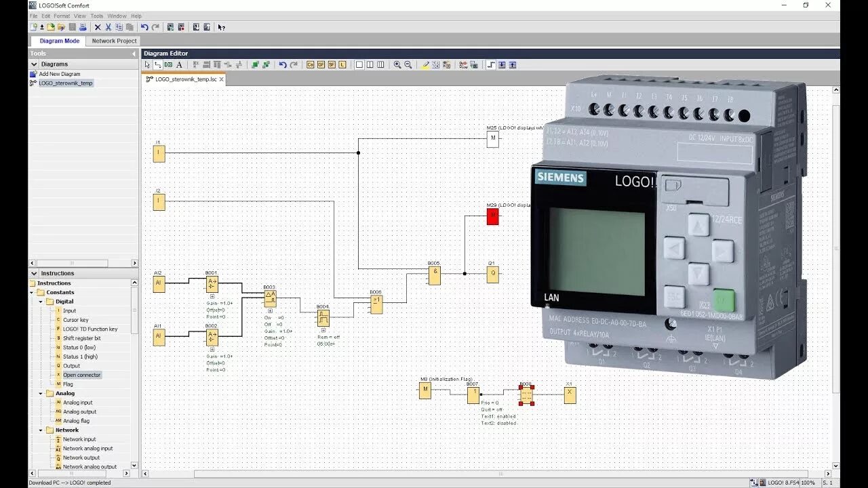Click the yellow highlighter simulation icon
868x488 pixels.
pyautogui.click(x=425, y=65)
